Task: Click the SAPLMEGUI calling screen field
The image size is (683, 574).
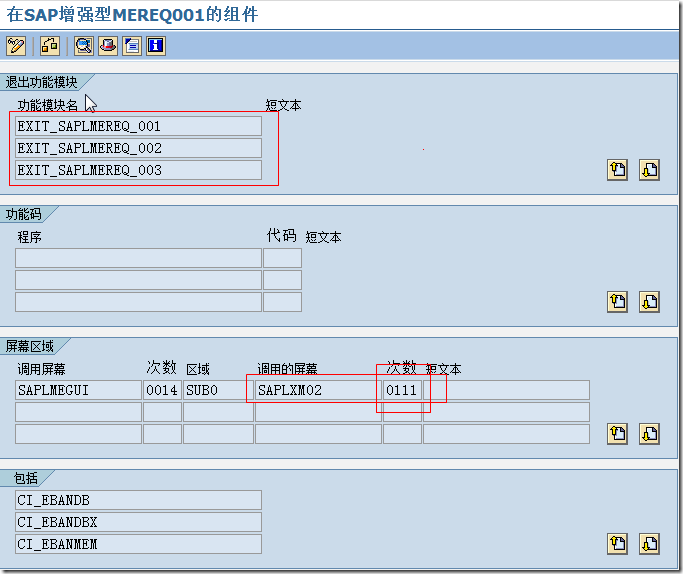Action: click(78, 390)
